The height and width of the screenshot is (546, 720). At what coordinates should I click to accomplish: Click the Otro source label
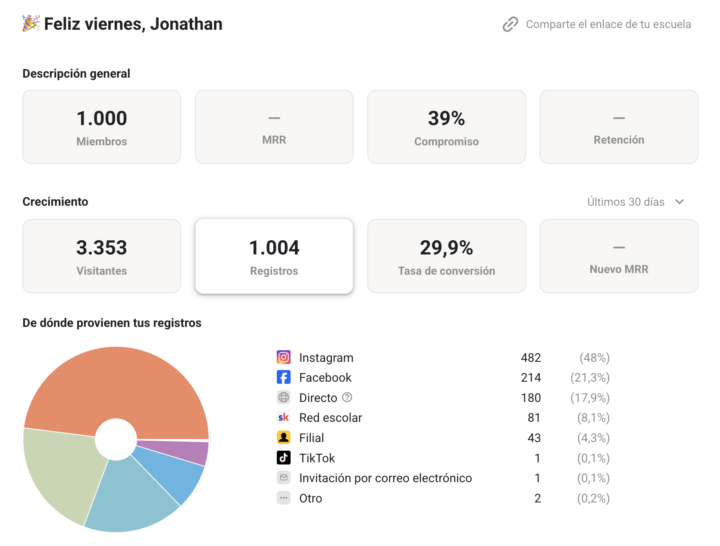point(310,498)
